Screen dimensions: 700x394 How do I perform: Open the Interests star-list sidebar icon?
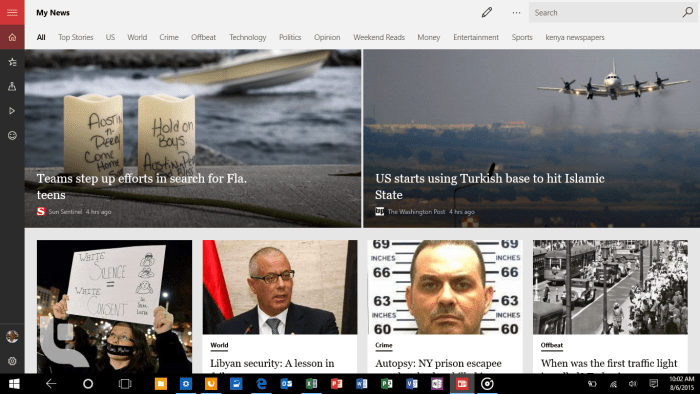[12, 62]
